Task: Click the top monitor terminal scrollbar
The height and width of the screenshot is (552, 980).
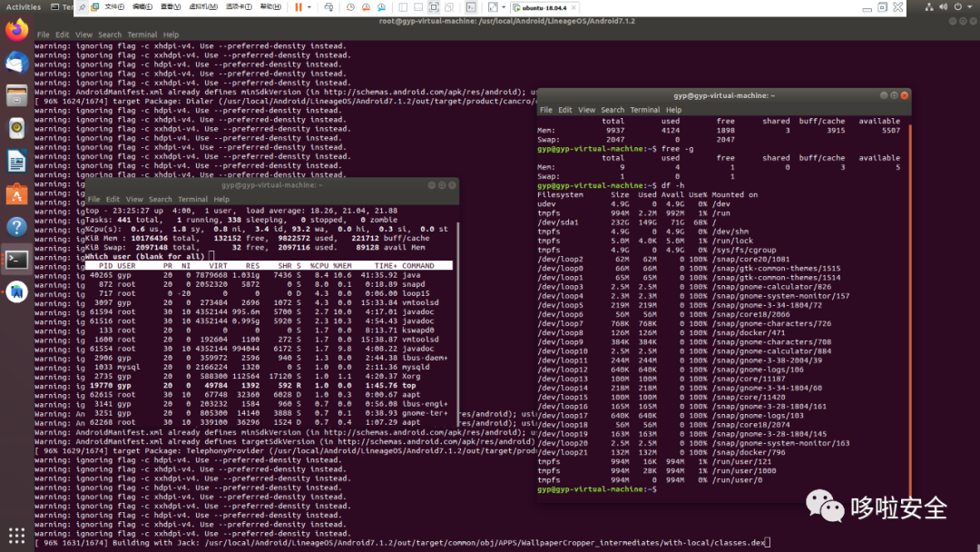Action: pos(458,325)
